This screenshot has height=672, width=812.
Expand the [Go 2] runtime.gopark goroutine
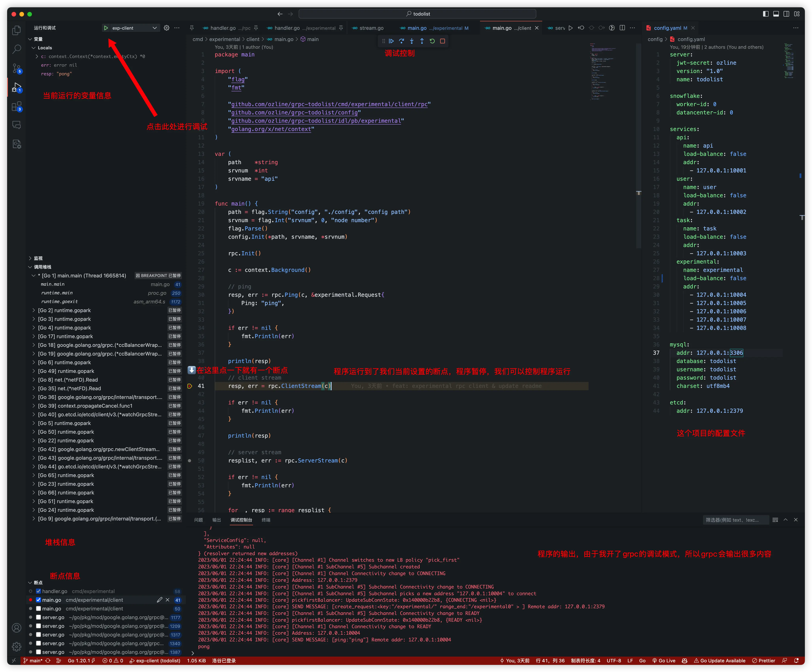(x=34, y=310)
